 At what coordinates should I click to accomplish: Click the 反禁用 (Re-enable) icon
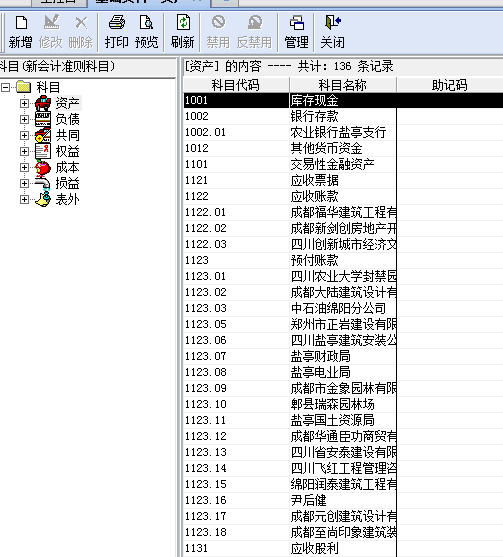pos(255,22)
